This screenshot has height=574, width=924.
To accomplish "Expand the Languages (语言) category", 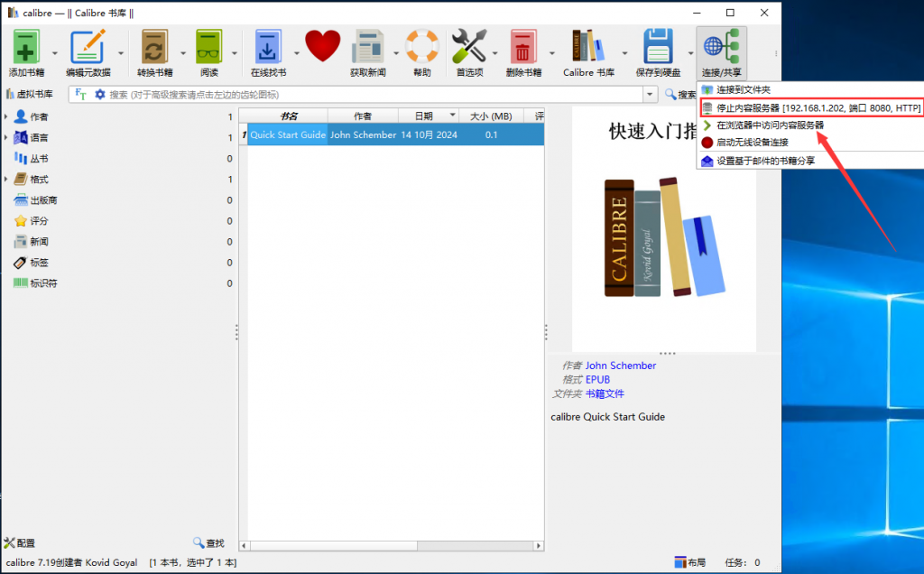I will click(x=6, y=137).
